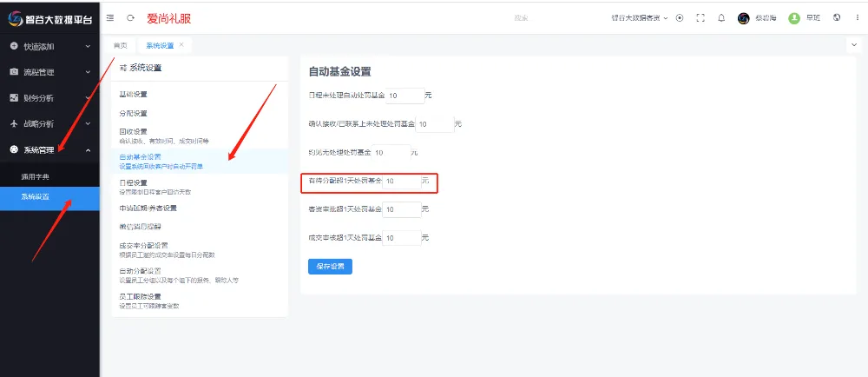
Task: Click the 在待分配超1天处罚基金 input field
Action: [x=400, y=182]
